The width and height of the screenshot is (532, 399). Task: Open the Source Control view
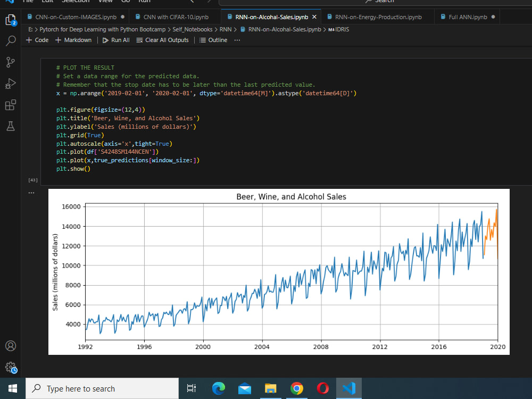pyautogui.click(x=11, y=62)
